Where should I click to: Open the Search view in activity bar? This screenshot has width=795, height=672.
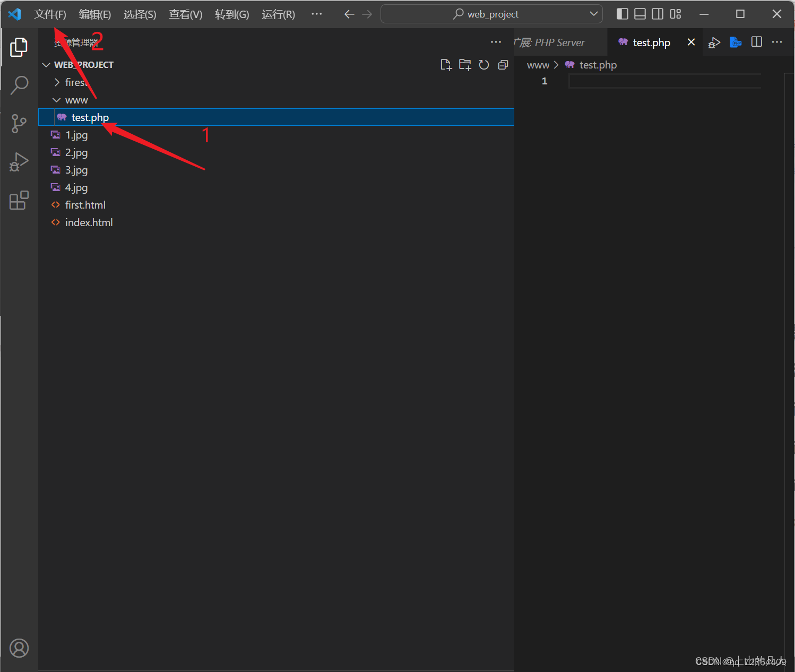tap(19, 85)
